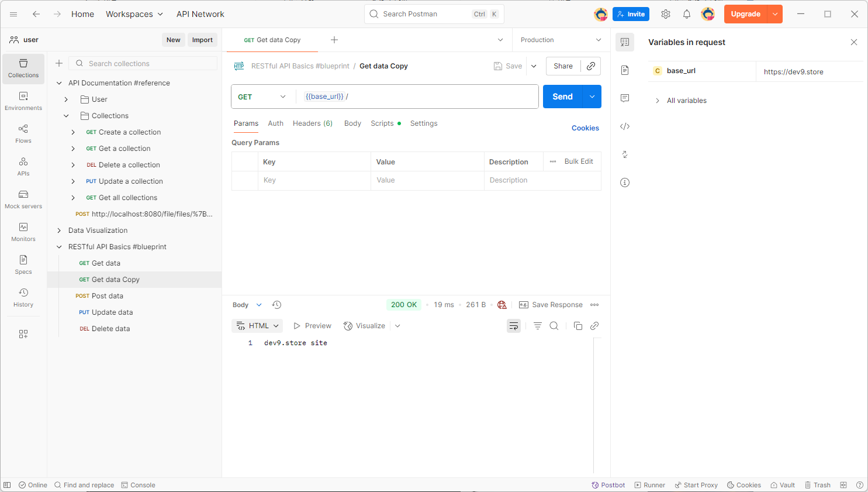The width and height of the screenshot is (868, 492).
Task: Open the History sidebar section
Action: click(23, 298)
